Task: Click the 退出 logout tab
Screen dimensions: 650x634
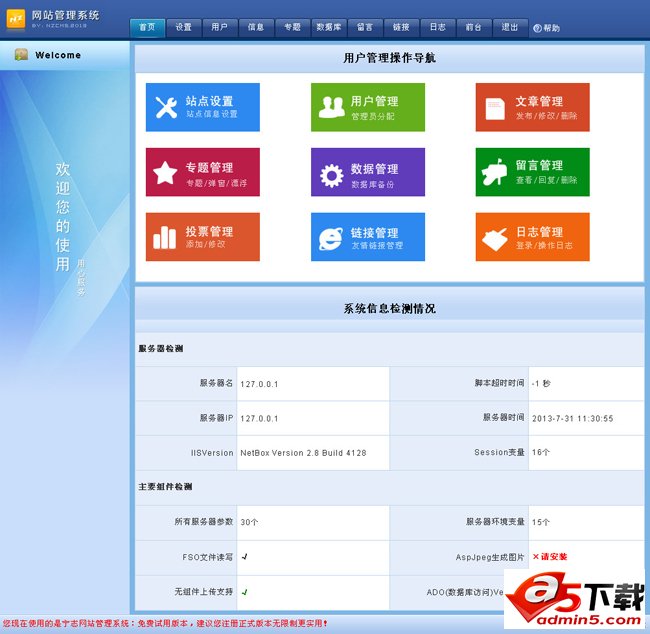Action: tap(510, 27)
